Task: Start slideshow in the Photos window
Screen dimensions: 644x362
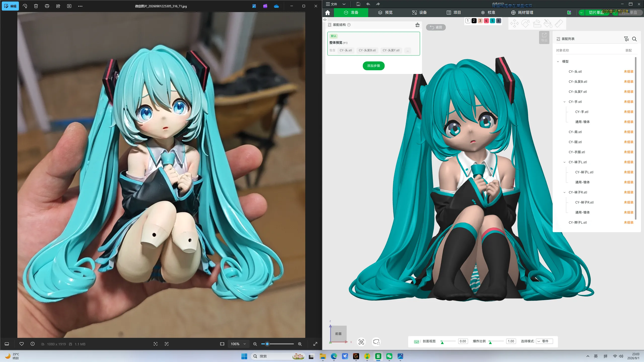Action: point(69,6)
